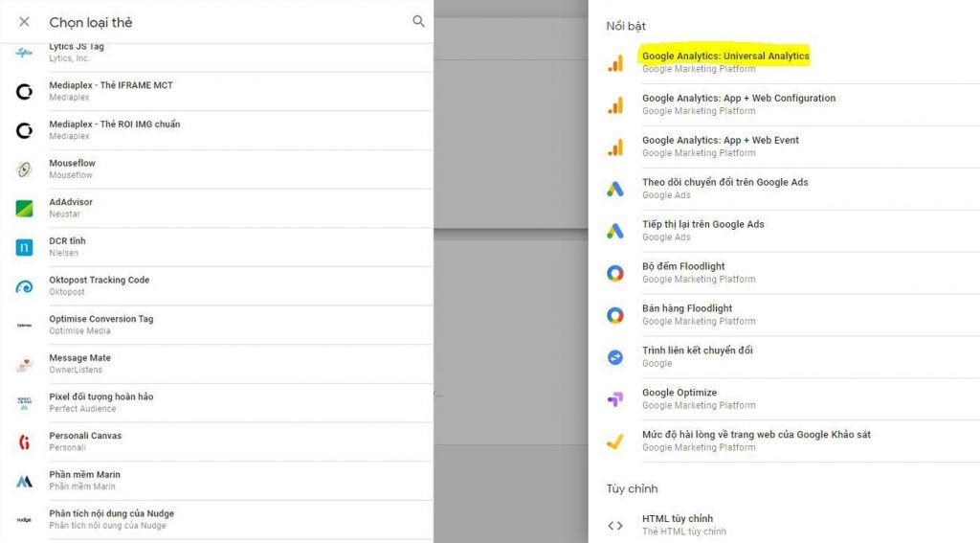Click App + Web Configuration analytics icon
The image size is (980, 543).
pos(615,105)
